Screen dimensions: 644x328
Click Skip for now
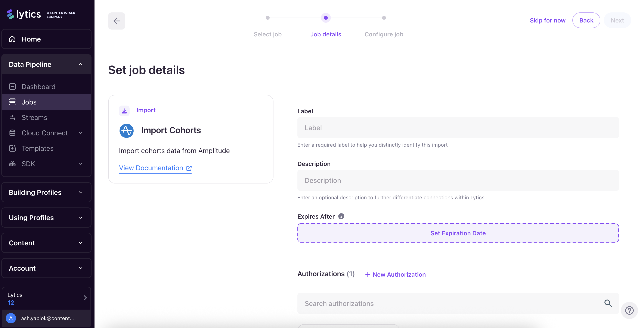tap(548, 20)
